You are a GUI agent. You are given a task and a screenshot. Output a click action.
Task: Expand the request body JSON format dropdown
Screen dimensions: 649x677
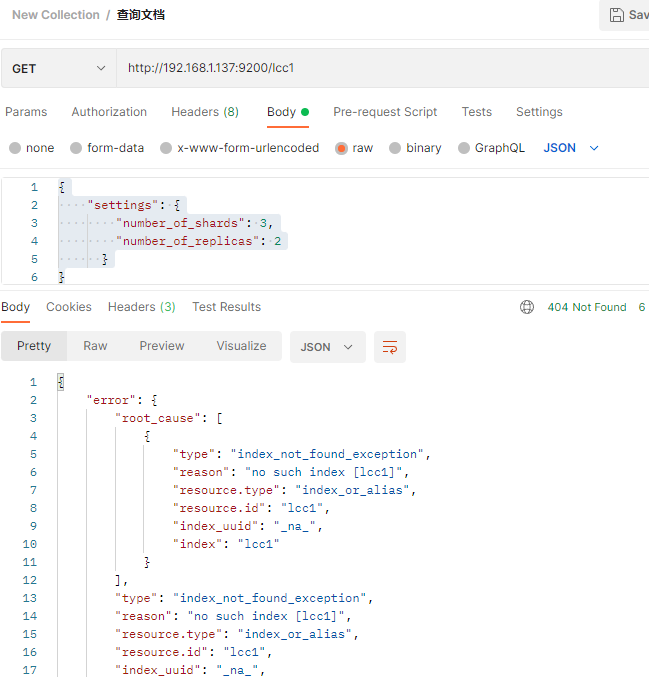point(571,148)
